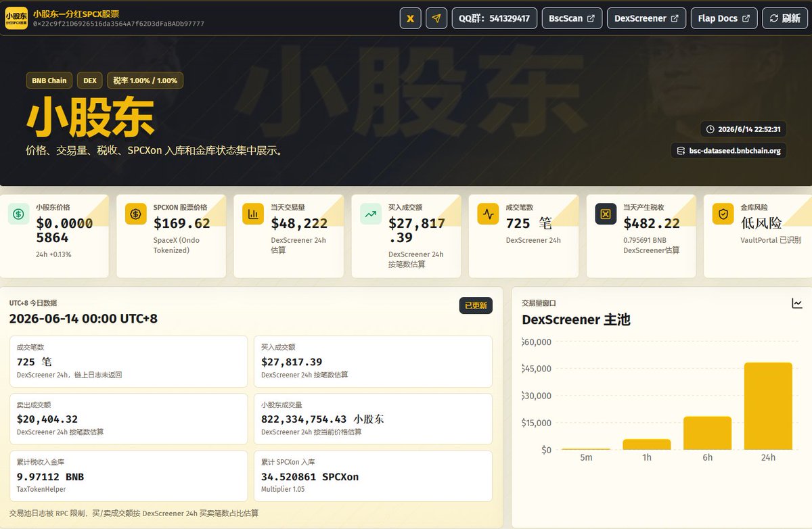Click the 9.97112 BNB vault value
The width and height of the screenshot is (812, 529).
click(51, 477)
